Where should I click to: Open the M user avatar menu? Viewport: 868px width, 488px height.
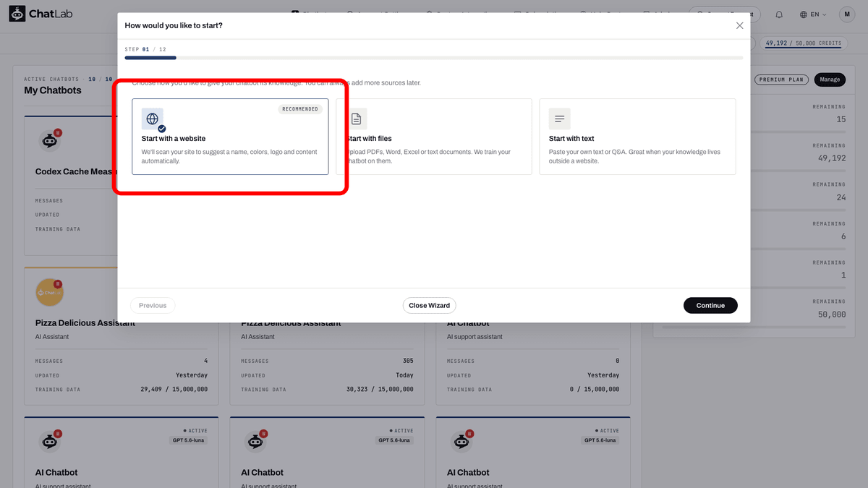(846, 14)
